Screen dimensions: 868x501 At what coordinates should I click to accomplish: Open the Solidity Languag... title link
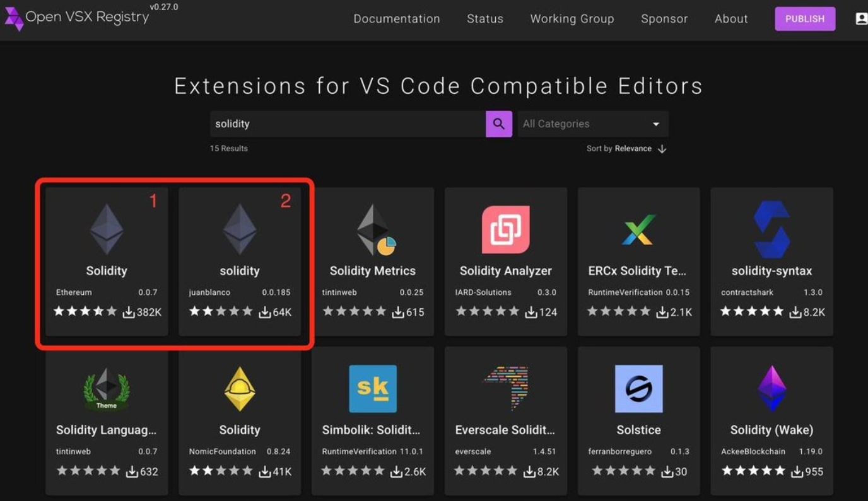point(106,430)
